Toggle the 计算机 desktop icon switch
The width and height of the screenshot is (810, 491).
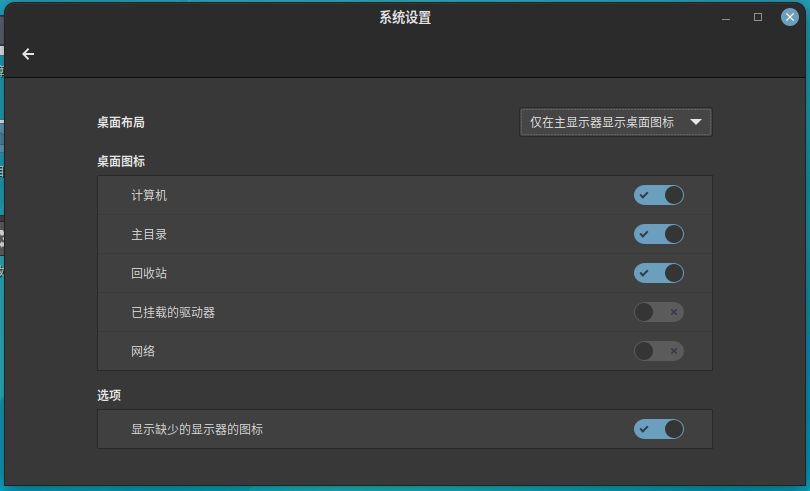coord(658,195)
